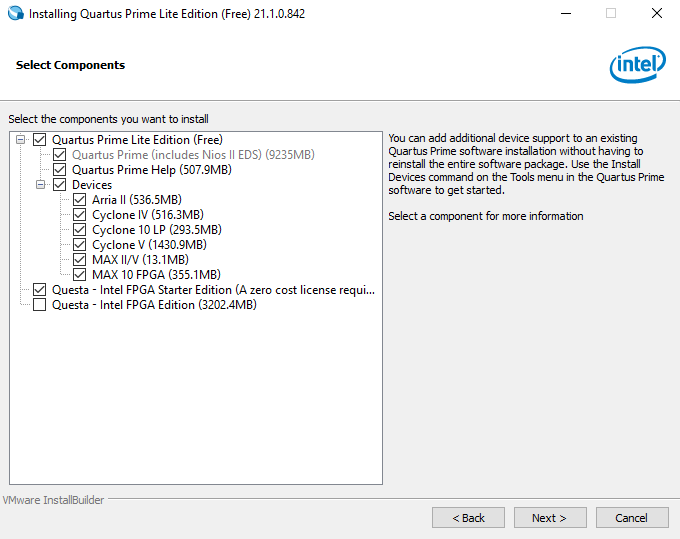Image resolution: width=680 pixels, height=539 pixels.
Task: Click 'Select a component for more information' text
Action: point(486,216)
